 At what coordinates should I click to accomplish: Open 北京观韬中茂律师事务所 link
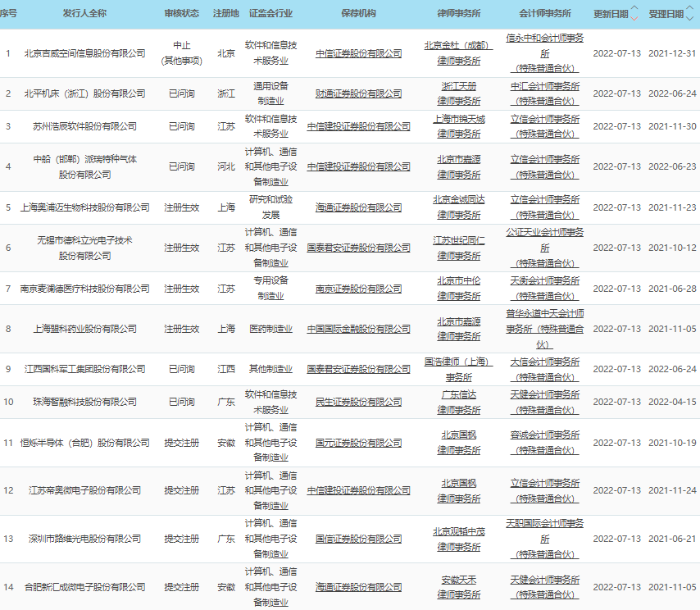458,539
